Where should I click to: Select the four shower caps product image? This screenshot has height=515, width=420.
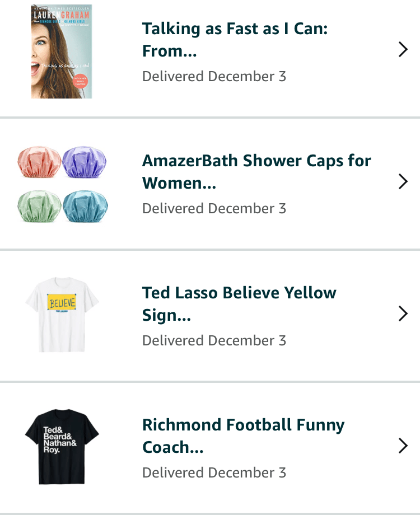[x=62, y=182]
